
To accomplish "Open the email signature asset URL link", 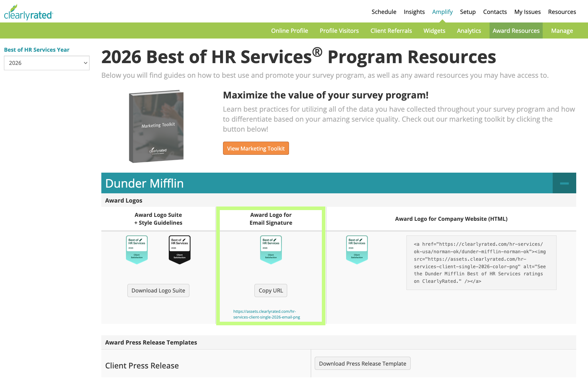I will 267,314.
